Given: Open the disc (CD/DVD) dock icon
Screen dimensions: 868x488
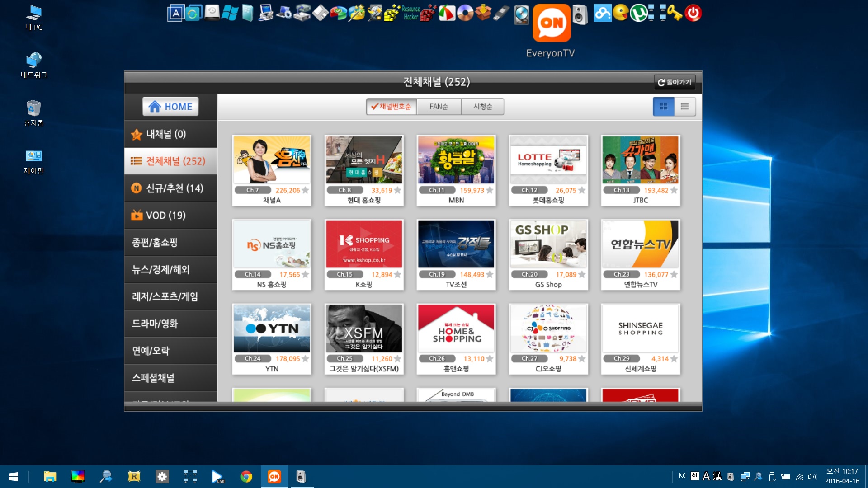Looking at the screenshot, I should click(465, 13).
